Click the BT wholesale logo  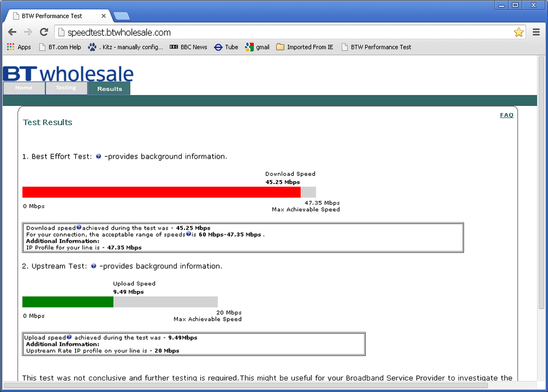pos(68,74)
